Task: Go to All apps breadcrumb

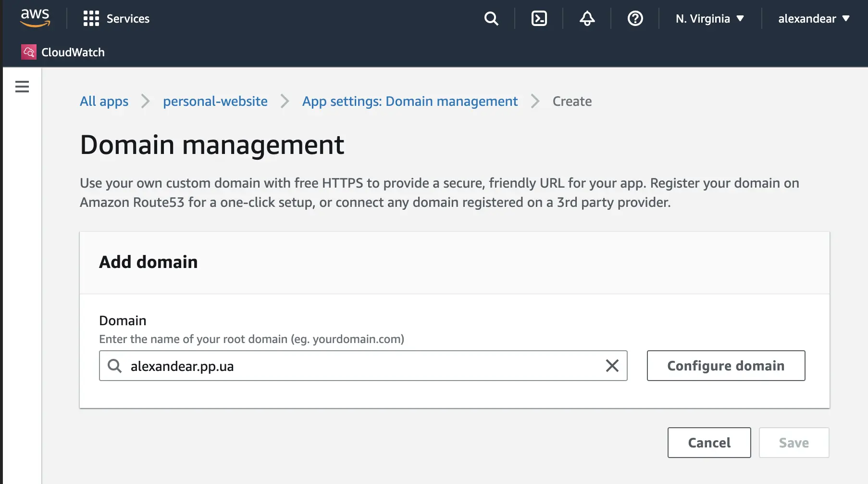Action: [104, 102]
